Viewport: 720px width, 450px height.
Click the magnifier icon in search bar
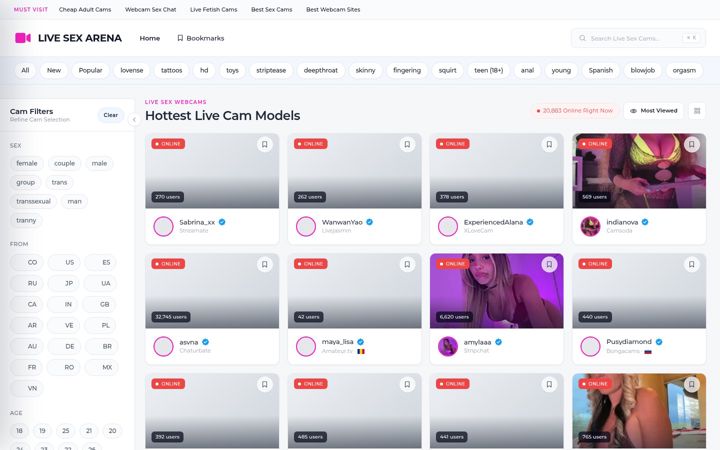point(582,38)
